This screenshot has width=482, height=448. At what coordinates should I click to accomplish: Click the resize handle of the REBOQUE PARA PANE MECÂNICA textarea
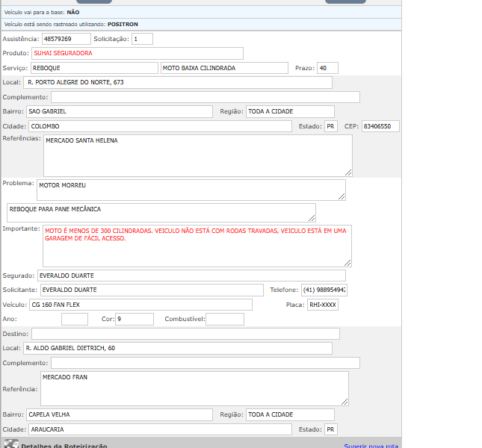312,218
